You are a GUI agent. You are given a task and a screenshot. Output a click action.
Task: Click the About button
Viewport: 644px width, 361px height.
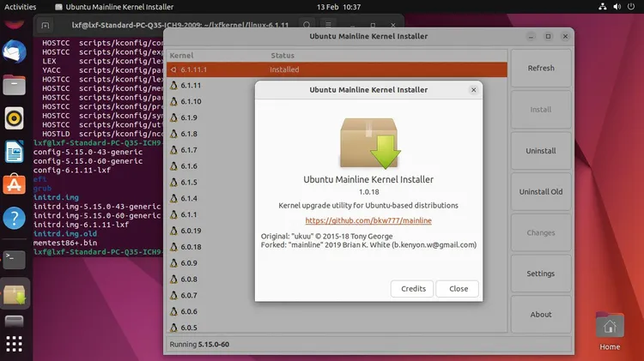[x=541, y=315]
